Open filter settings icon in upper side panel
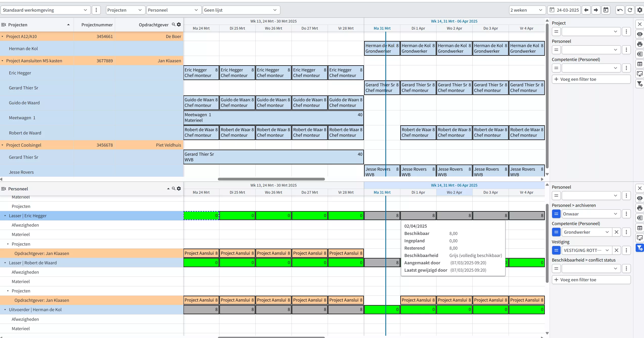 (x=640, y=84)
